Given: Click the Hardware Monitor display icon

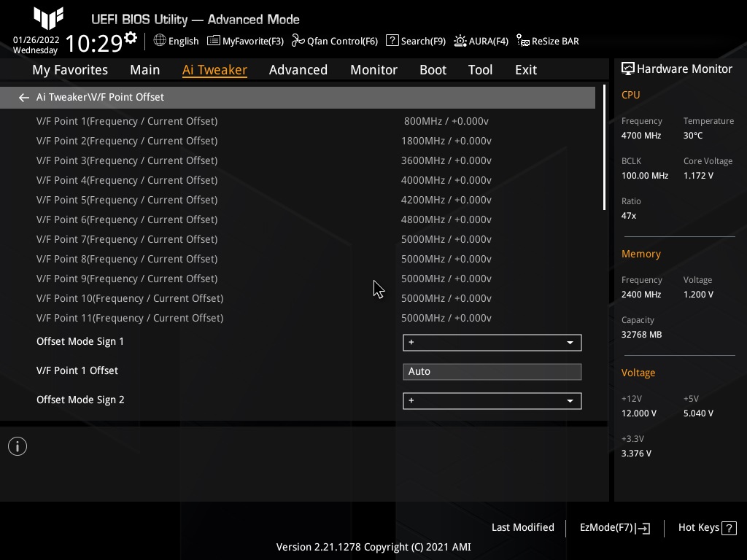Looking at the screenshot, I should click(628, 69).
